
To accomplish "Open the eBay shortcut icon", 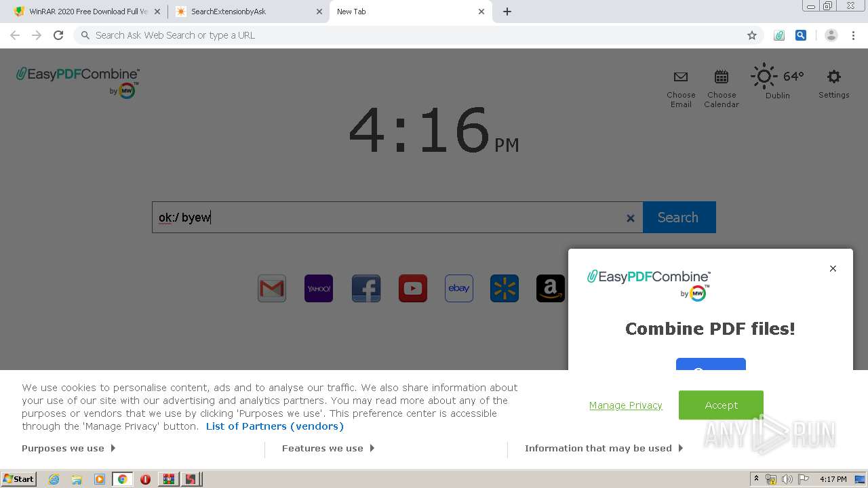I will coord(459,288).
